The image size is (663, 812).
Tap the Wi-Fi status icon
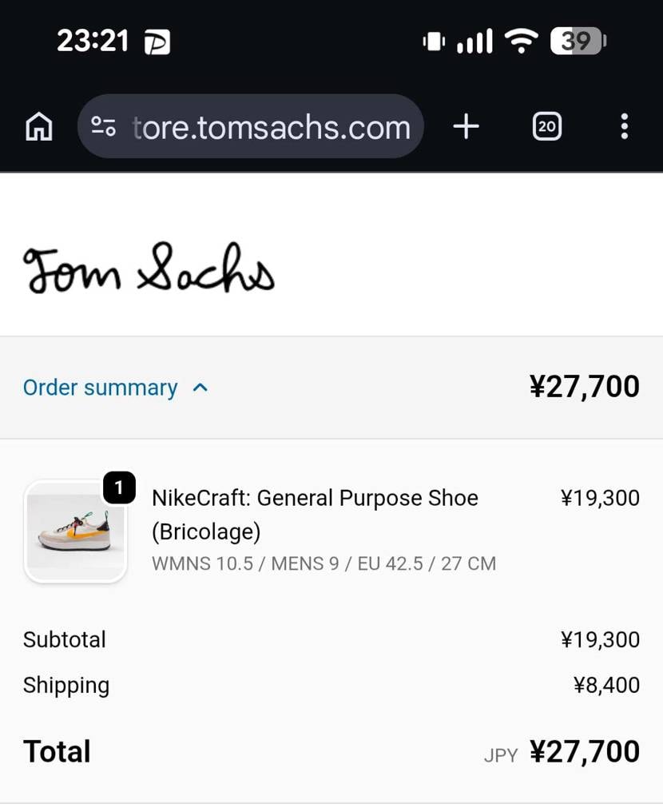click(521, 41)
